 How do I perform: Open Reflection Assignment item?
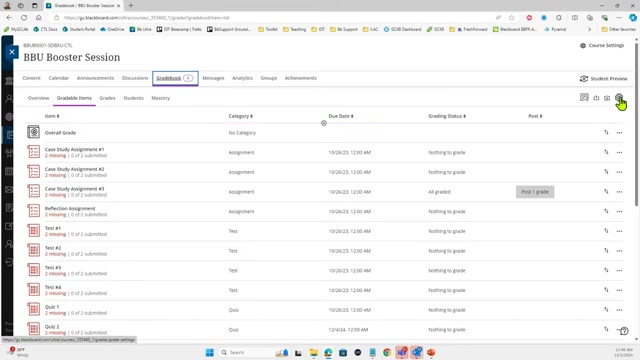point(70,208)
